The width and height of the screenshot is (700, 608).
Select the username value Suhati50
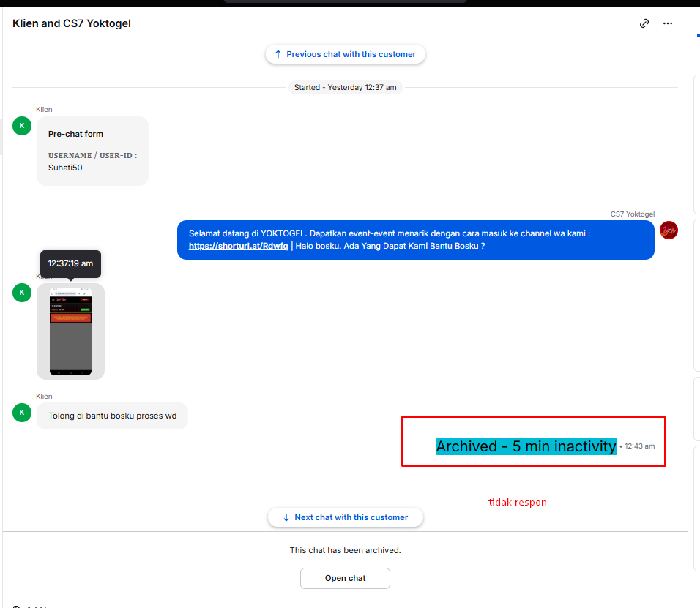[65, 168]
